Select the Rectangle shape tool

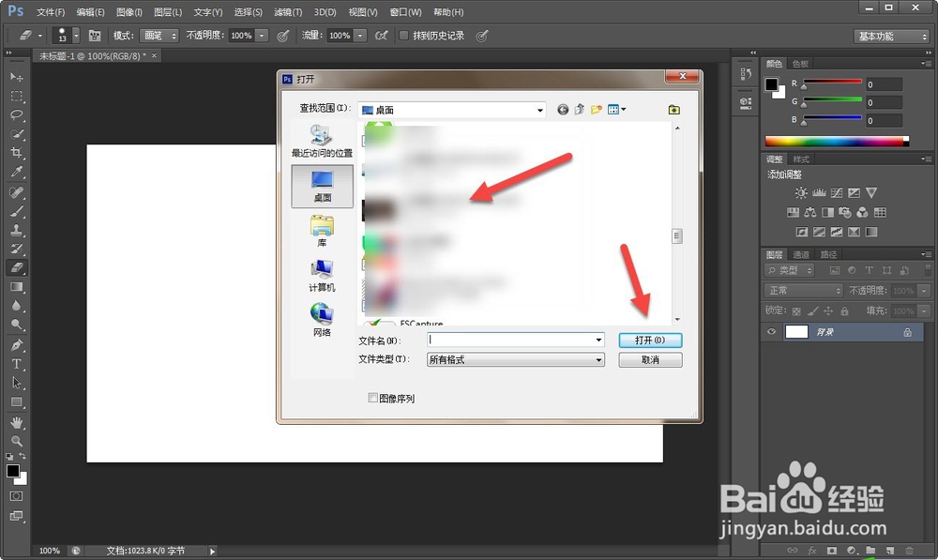point(16,402)
